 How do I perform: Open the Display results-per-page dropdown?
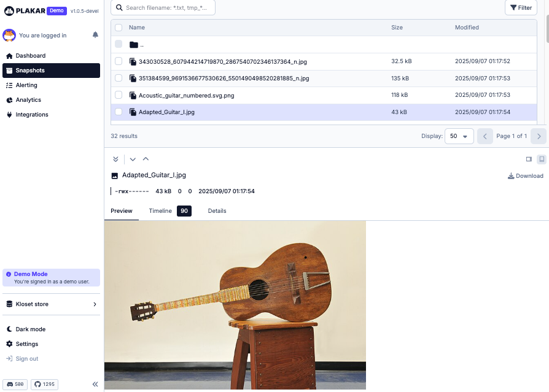[459, 136]
